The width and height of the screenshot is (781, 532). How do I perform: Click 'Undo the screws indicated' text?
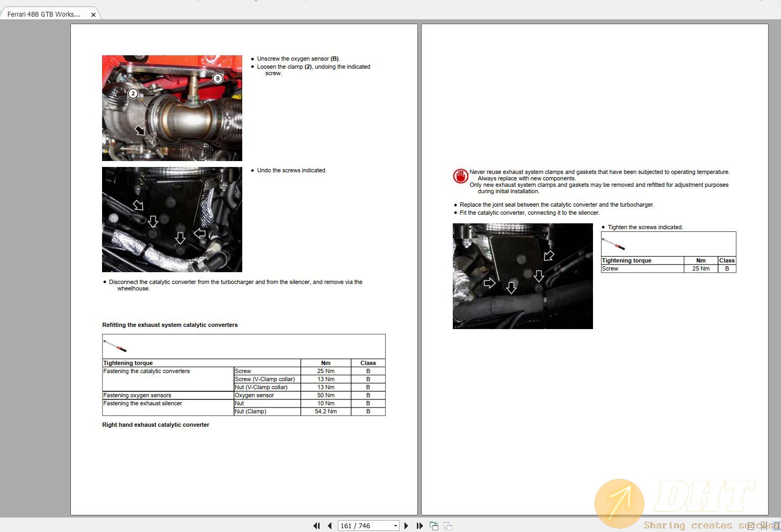coord(292,171)
